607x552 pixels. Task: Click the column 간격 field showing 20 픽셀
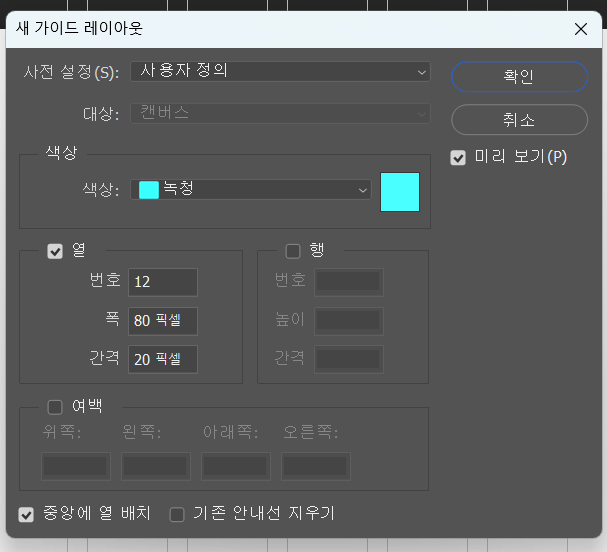pyautogui.click(x=163, y=359)
